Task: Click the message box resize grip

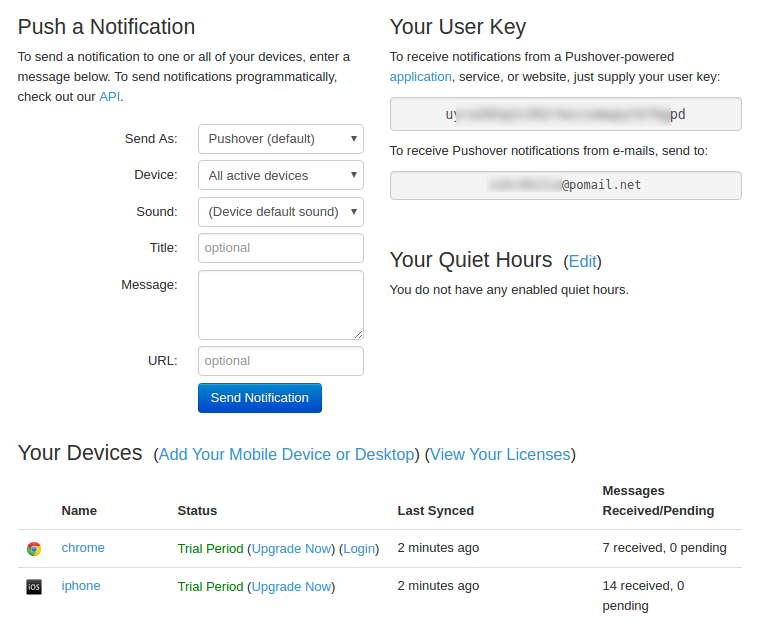Action: (x=358, y=334)
